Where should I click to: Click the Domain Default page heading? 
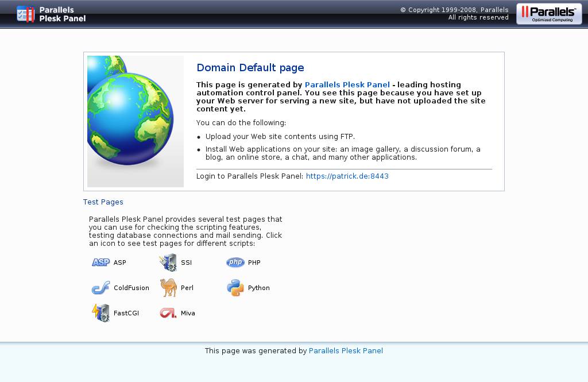[250, 68]
